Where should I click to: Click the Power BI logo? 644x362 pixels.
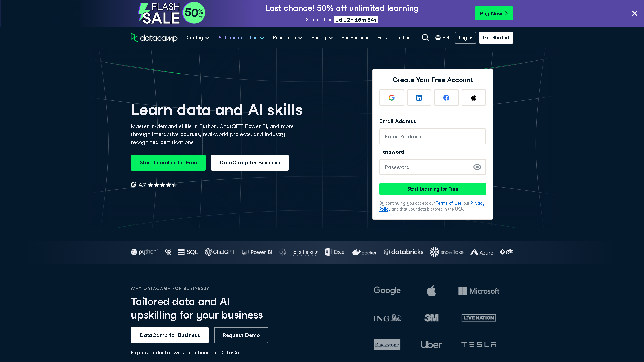(257, 252)
